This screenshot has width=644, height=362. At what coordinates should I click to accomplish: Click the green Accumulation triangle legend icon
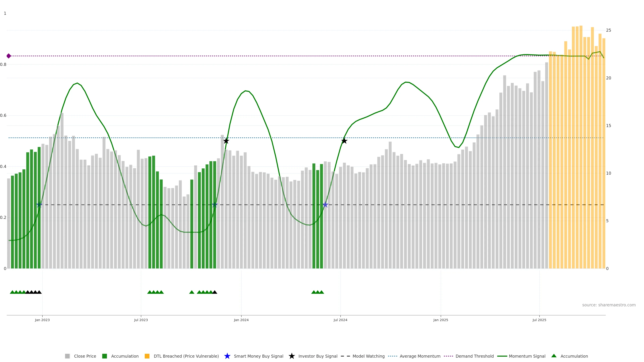coord(554,356)
